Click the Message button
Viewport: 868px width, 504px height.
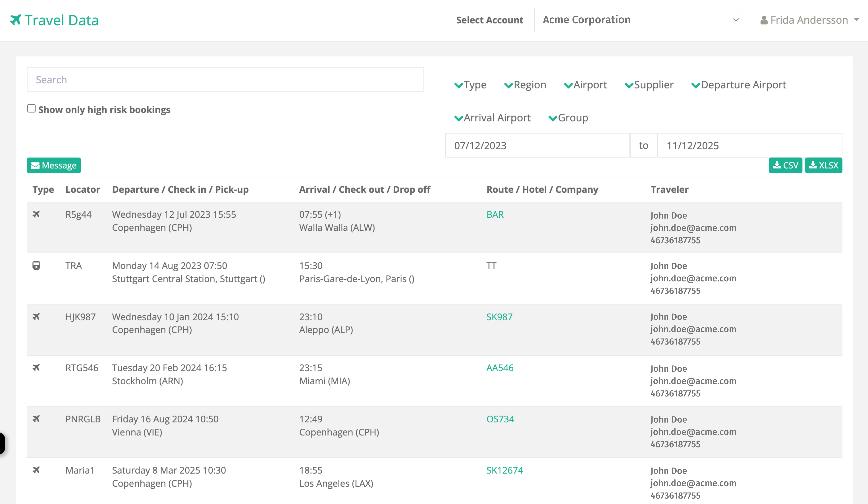pyautogui.click(x=54, y=166)
